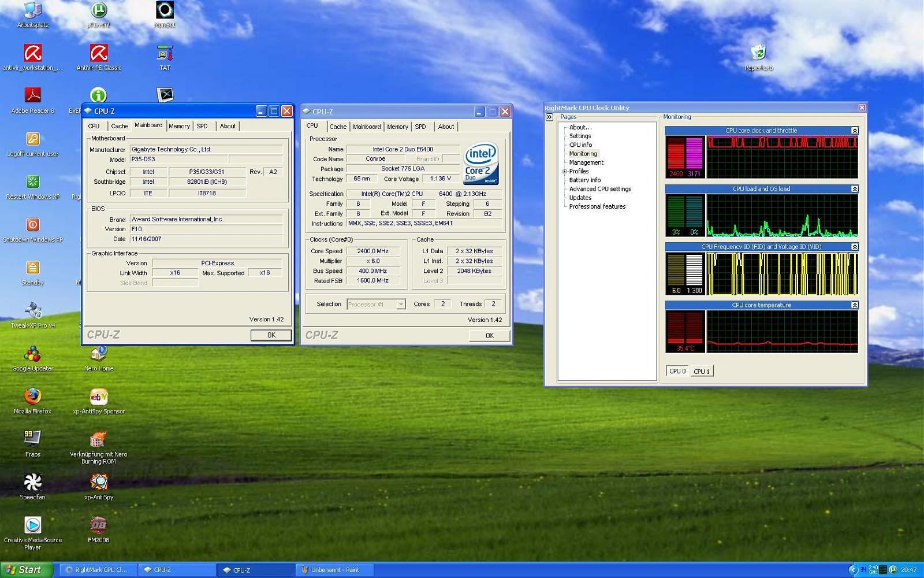Collapse CPU core clock and throttle graph
The width and height of the screenshot is (924, 578).
point(855,131)
